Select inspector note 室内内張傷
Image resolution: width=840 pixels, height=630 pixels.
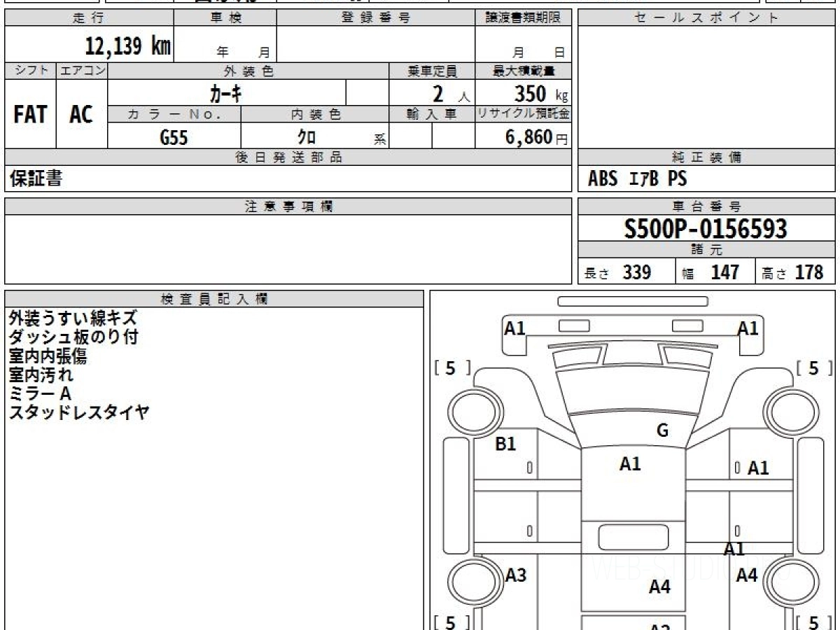tap(48, 356)
